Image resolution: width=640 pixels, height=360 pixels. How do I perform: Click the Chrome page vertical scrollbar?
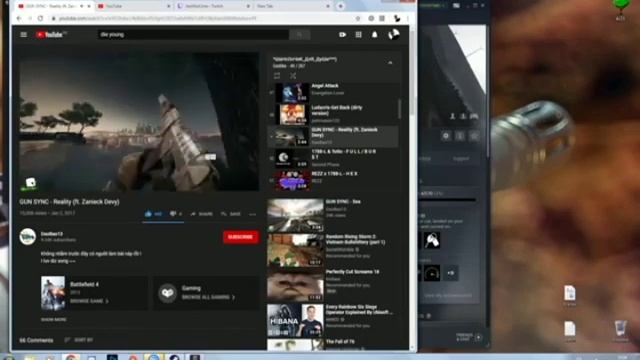coord(413,73)
